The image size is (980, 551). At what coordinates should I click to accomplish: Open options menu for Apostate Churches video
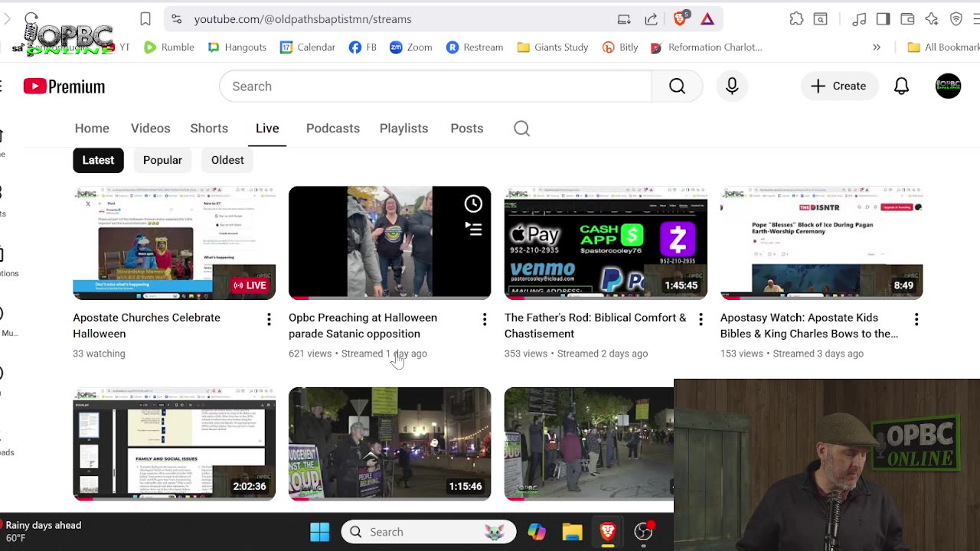tap(269, 319)
